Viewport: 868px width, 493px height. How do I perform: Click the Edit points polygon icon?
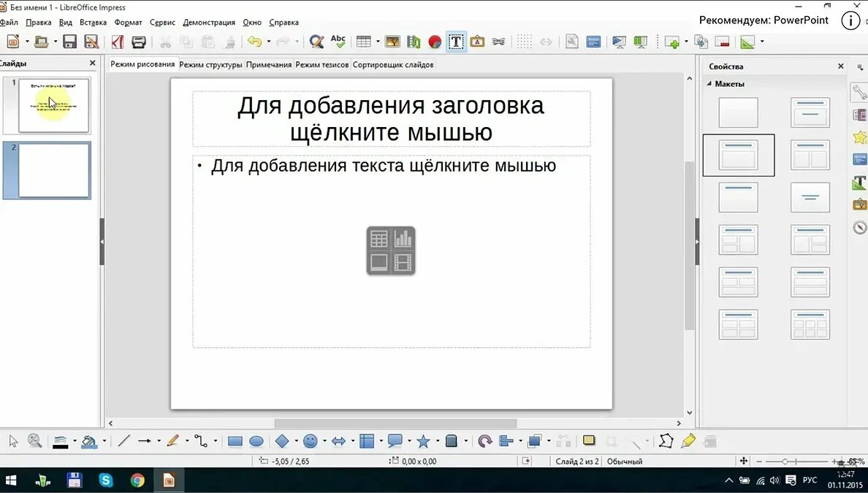(666, 441)
